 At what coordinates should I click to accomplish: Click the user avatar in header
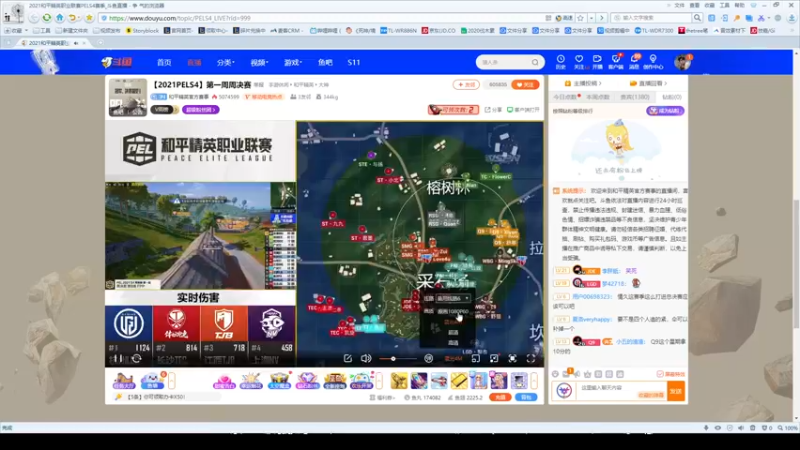682,62
